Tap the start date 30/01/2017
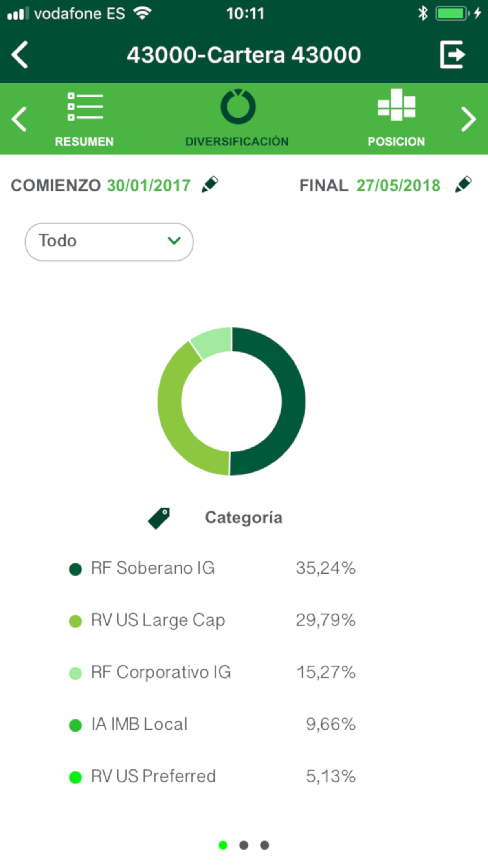The image size is (488, 868). click(x=149, y=186)
